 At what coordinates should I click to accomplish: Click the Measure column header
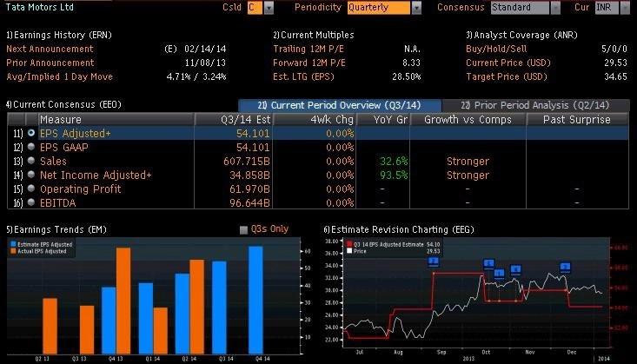click(116, 119)
